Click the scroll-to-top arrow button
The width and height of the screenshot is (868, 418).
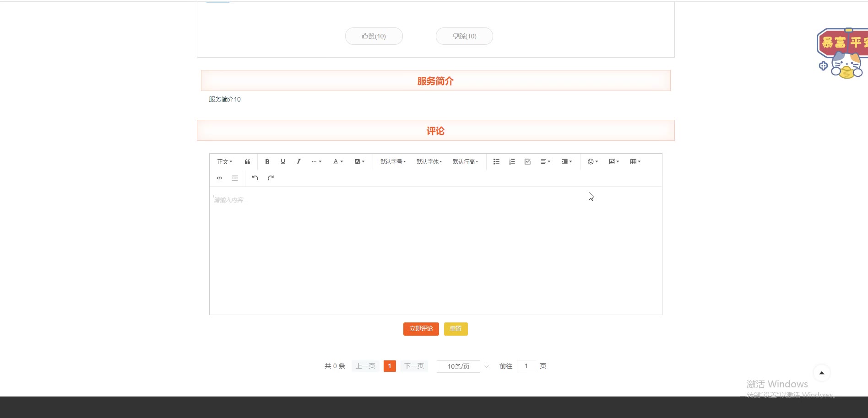click(821, 373)
